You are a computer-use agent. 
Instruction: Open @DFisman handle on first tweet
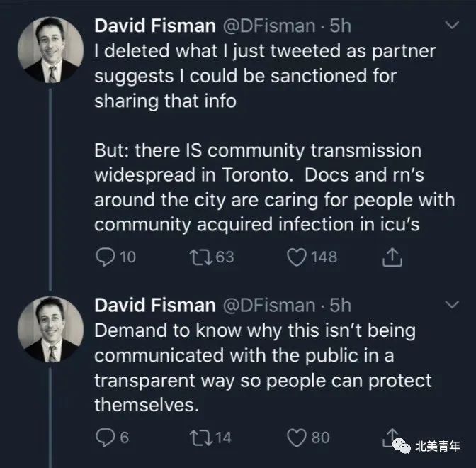[269, 26]
